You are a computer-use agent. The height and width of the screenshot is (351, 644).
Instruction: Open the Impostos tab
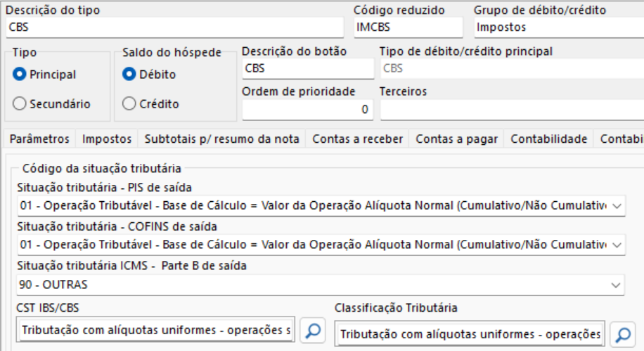point(107,139)
